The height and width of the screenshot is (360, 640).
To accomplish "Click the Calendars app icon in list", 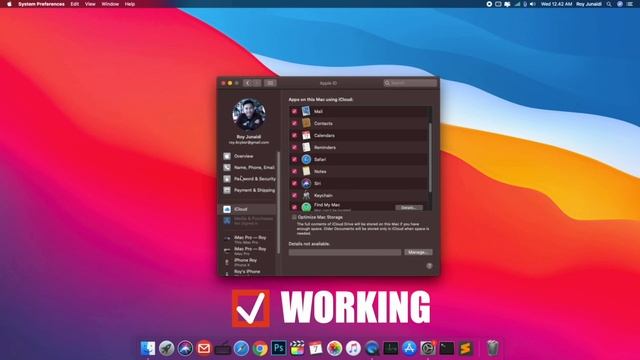I will point(306,135).
